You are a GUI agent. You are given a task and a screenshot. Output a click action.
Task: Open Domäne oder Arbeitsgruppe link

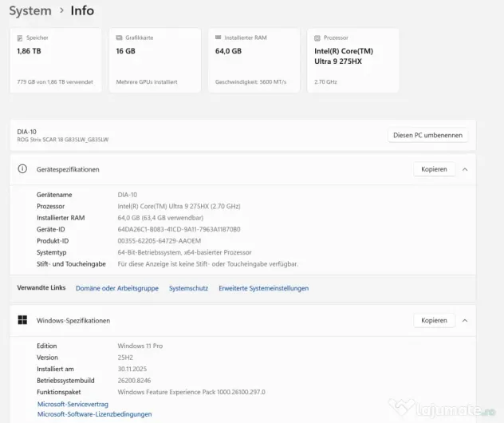(x=117, y=288)
